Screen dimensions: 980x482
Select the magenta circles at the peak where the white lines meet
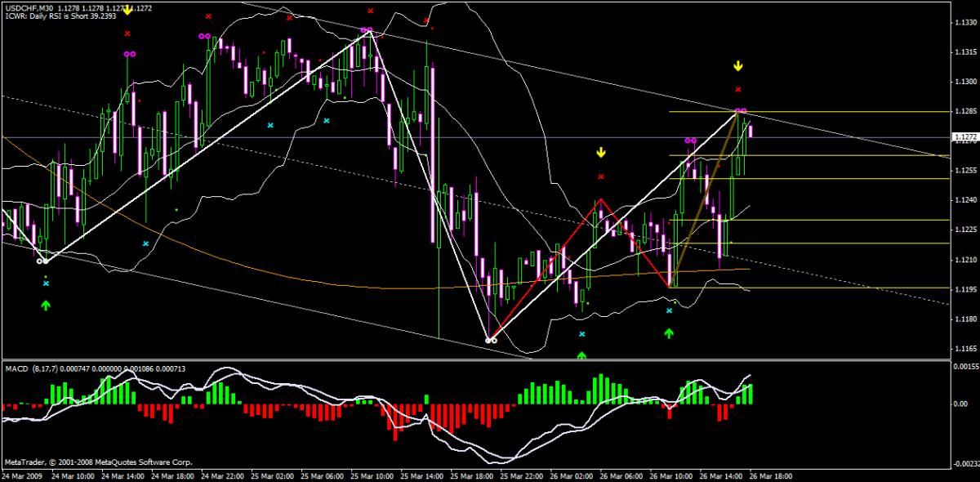(x=367, y=30)
